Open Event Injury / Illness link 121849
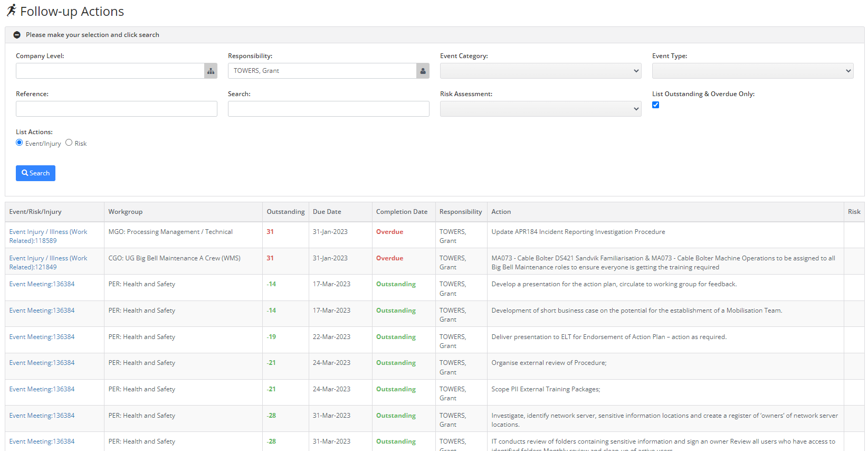Viewport: 868px width, 451px height. tap(48, 262)
